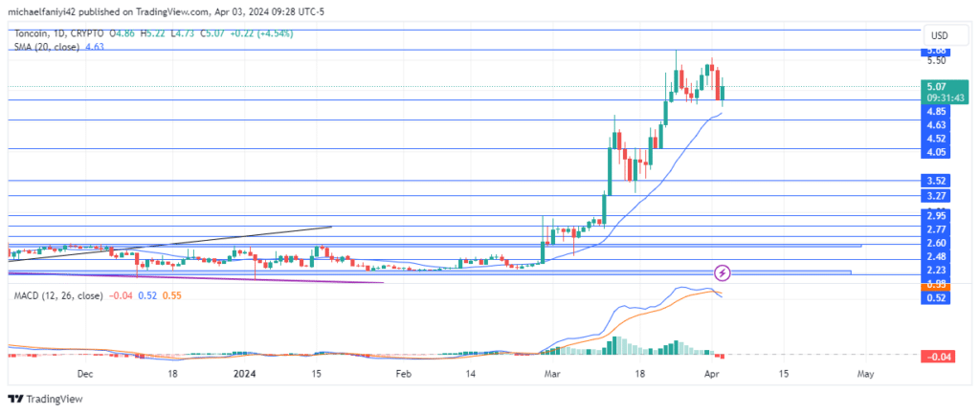Click the 2.77 price level label
The width and height of the screenshot is (980, 413).
coord(936,229)
